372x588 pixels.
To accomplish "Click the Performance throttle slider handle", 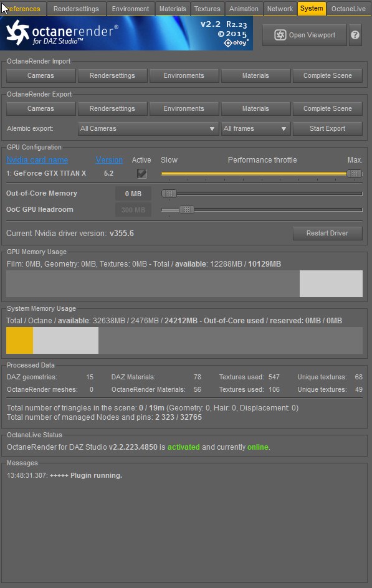I will pos(355,174).
